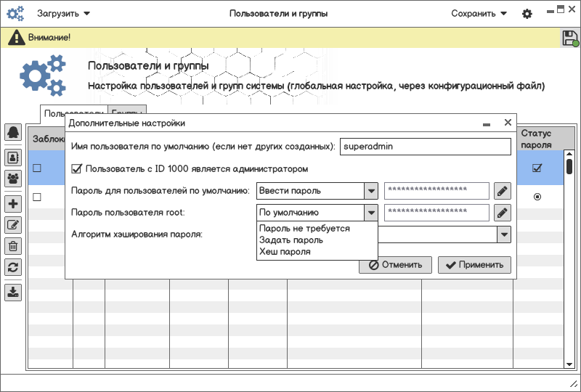The height and width of the screenshot is (392, 581).
Task: Select the password status radio button in second row
Action: coord(537,197)
